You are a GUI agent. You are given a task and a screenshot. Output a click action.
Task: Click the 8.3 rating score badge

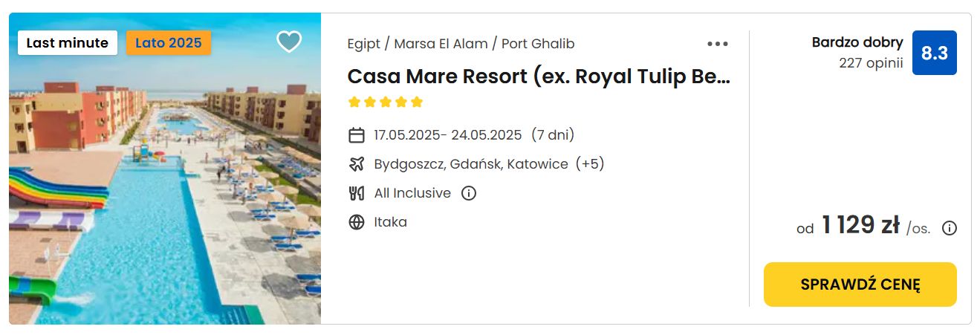point(935,53)
